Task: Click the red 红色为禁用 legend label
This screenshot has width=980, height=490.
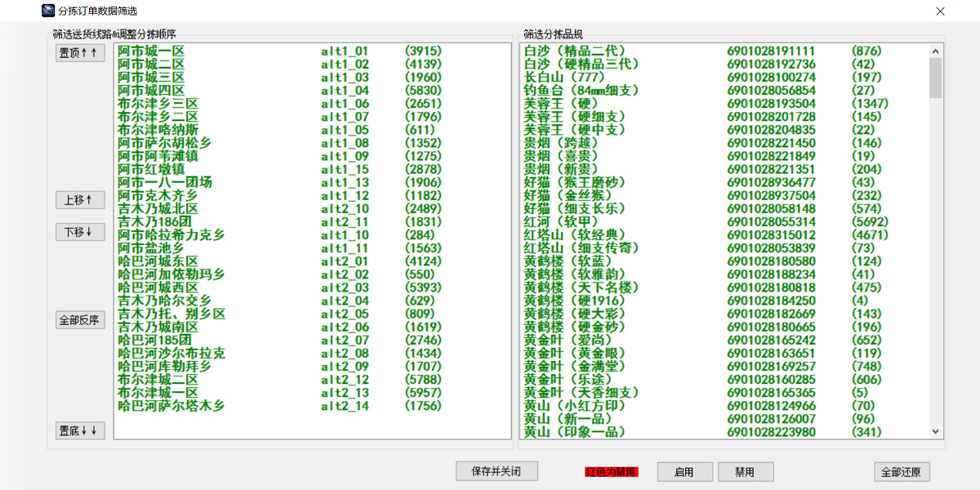Action: pyautogui.click(x=611, y=472)
